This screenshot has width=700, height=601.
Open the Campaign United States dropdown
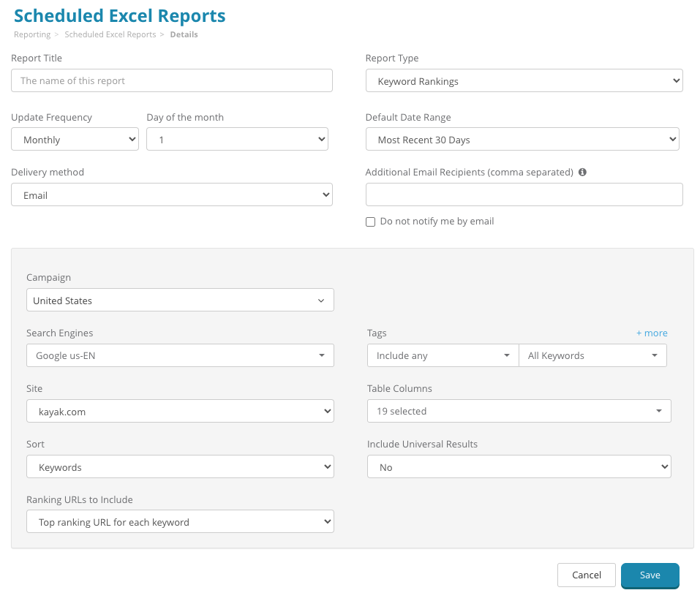tap(180, 300)
